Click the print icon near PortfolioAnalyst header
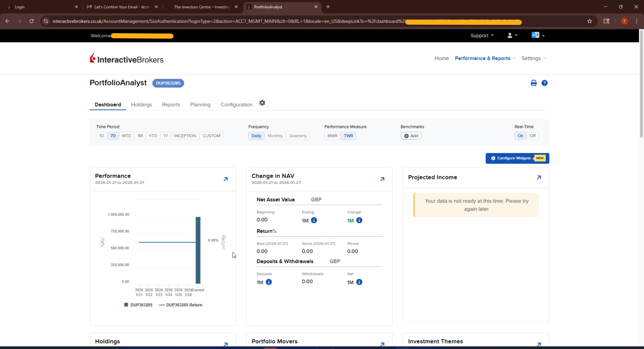 (534, 83)
